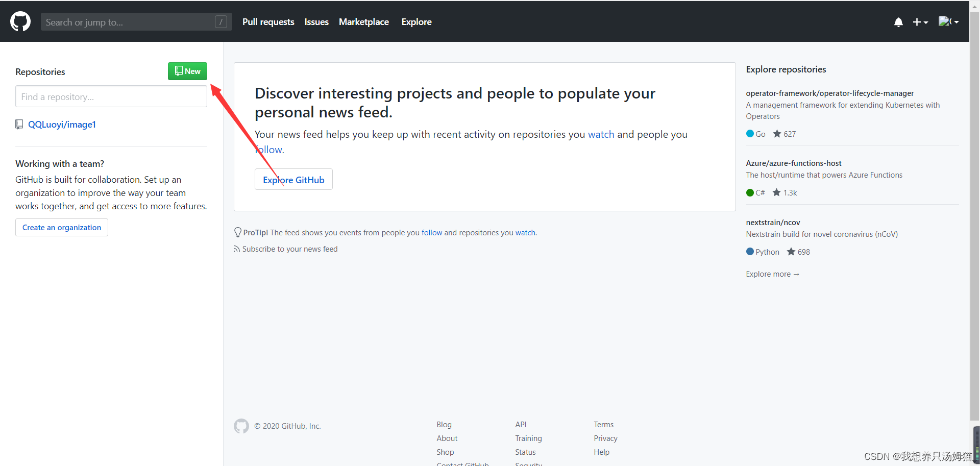
Task: Click the lightbulb ProTip icon
Action: click(x=238, y=232)
